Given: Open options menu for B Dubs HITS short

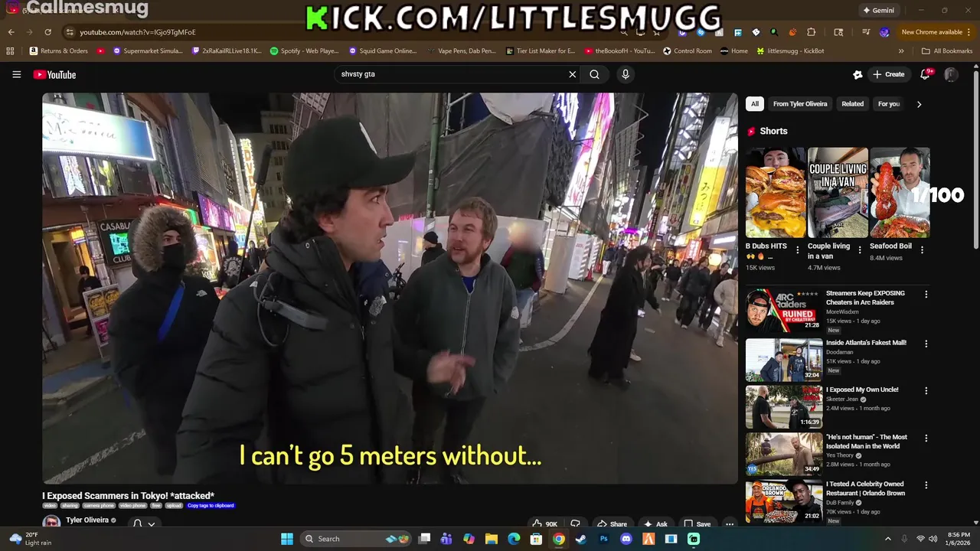Looking at the screenshot, I should click(x=798, y=250).
